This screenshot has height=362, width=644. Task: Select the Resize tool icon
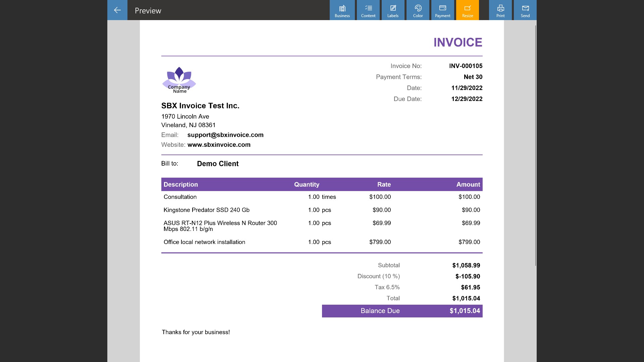[467, 10]
